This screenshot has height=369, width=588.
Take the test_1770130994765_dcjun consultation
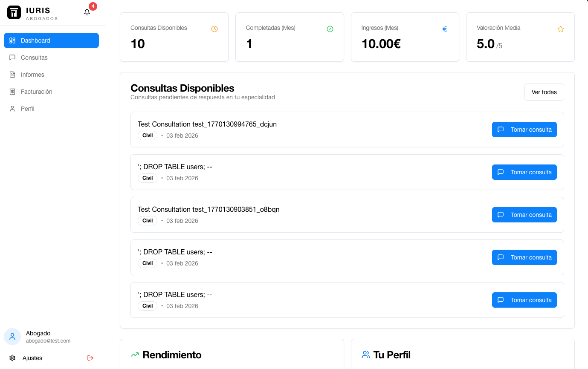pyautogui.click(x=524, y=130)
